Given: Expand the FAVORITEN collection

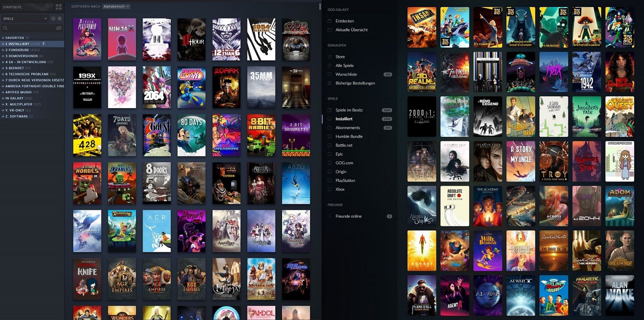Looking at the screenshot, I should point(3,38).
